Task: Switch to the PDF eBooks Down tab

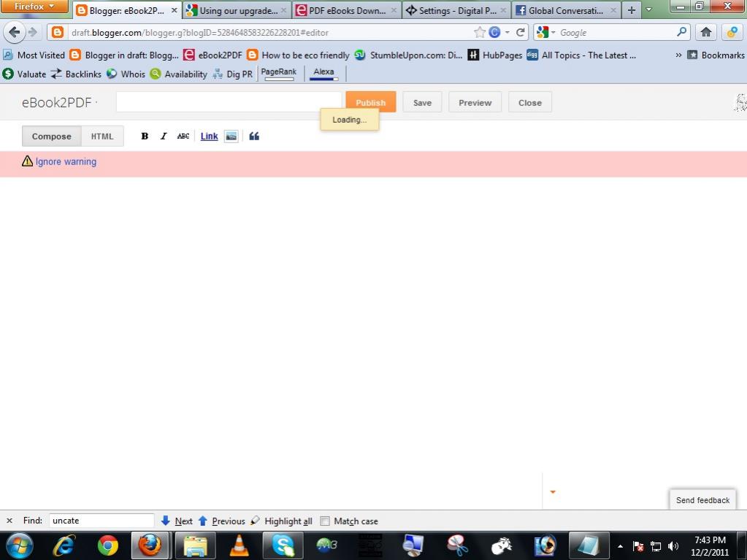Action: [x=346, y=10]
